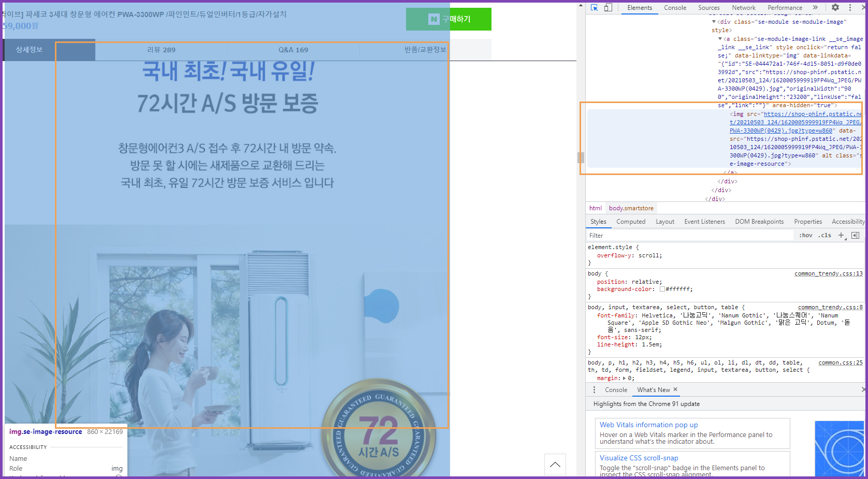
Task: Open the 리뷰 289 reviews tab
Action: (161, 50)
